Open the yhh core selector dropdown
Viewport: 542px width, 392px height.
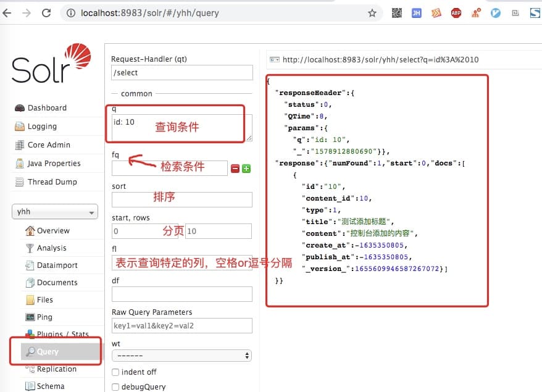(x=55, y=212)
